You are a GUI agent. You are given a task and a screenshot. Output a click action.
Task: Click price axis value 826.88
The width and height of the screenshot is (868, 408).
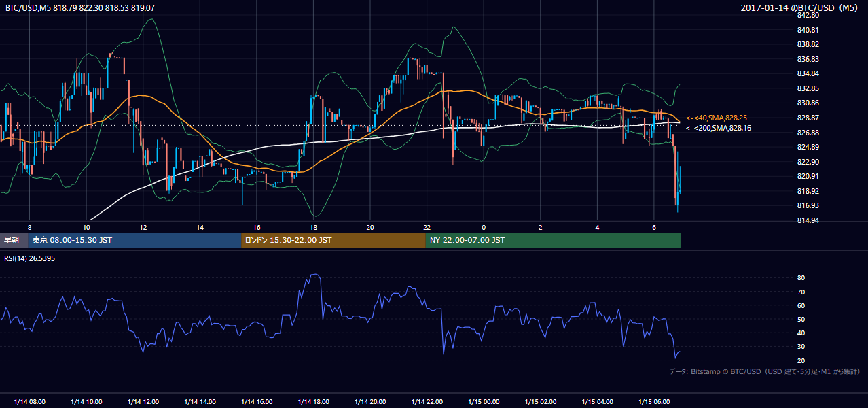(x=808, y=133)
